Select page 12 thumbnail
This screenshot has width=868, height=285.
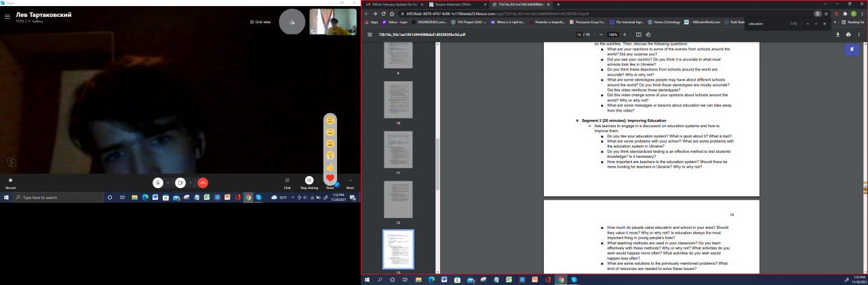pos(398,199)
